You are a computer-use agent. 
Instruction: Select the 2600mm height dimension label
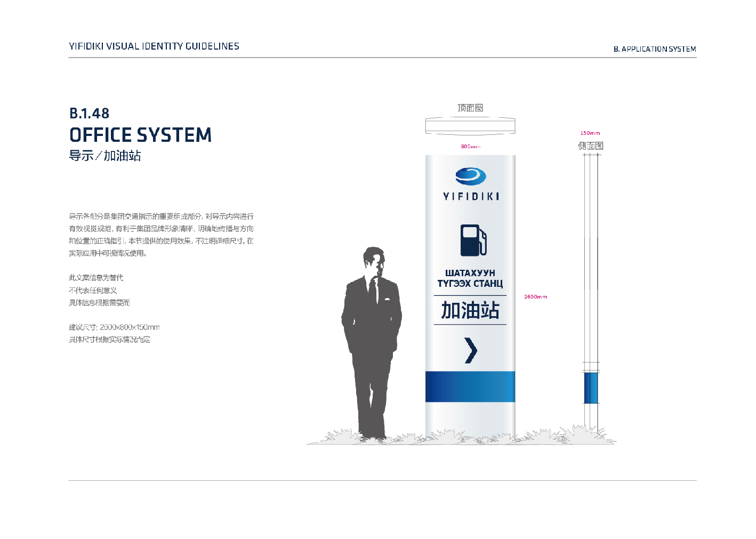(x=535, y=297)
